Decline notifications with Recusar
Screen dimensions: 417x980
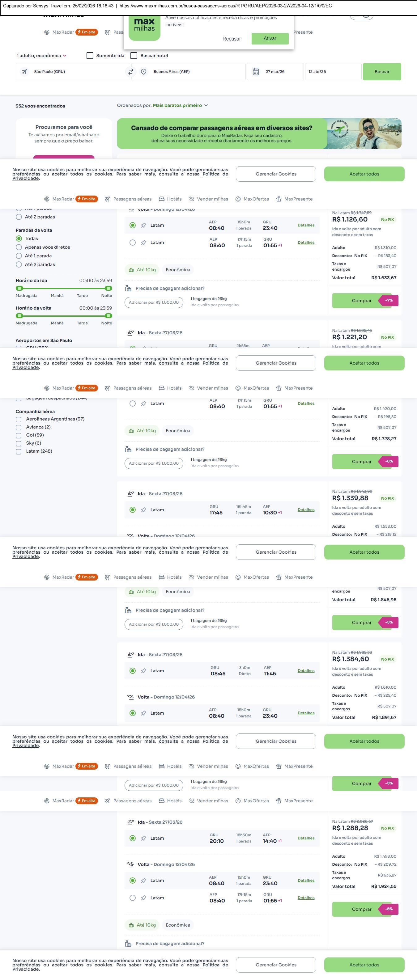click(231, 39)
